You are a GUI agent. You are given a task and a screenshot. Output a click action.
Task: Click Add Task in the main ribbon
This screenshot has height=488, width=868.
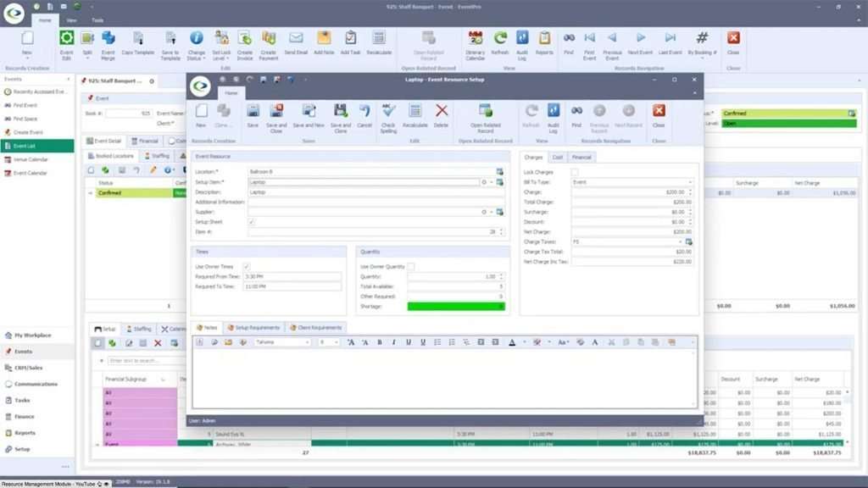(350, 43)
